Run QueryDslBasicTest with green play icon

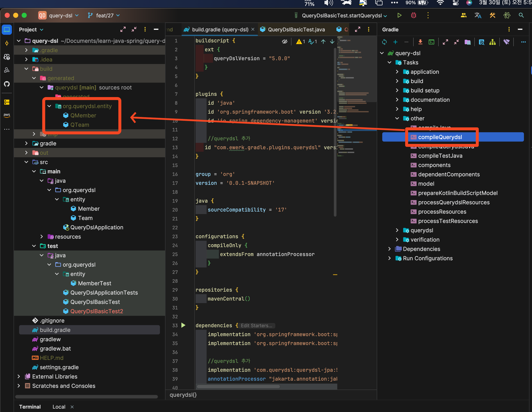click(x=399, y=15)
